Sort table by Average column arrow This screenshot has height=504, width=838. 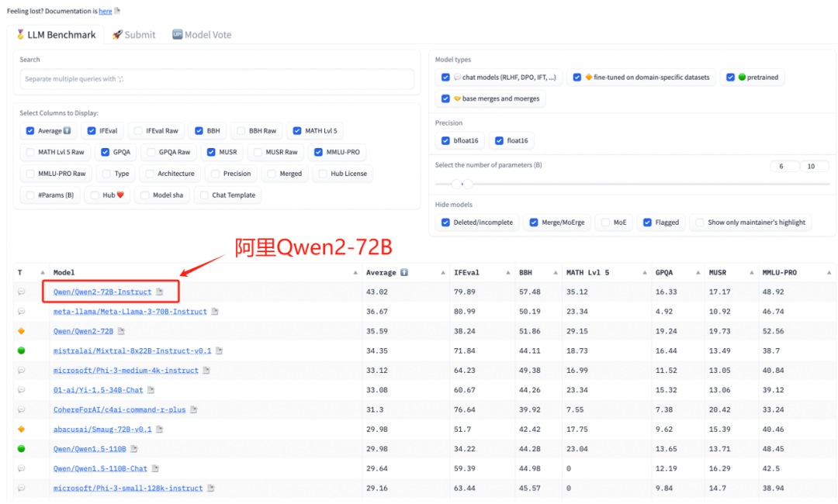point(443,273)
